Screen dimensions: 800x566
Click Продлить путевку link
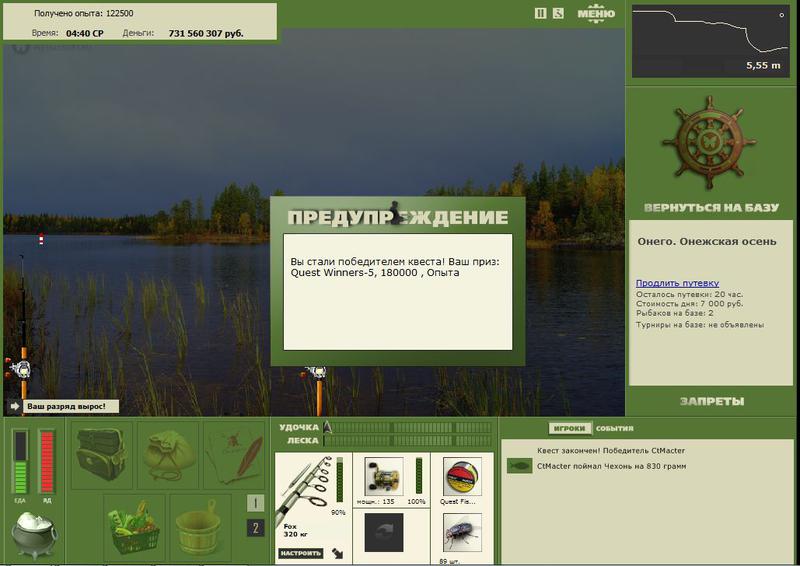(677, 283)
